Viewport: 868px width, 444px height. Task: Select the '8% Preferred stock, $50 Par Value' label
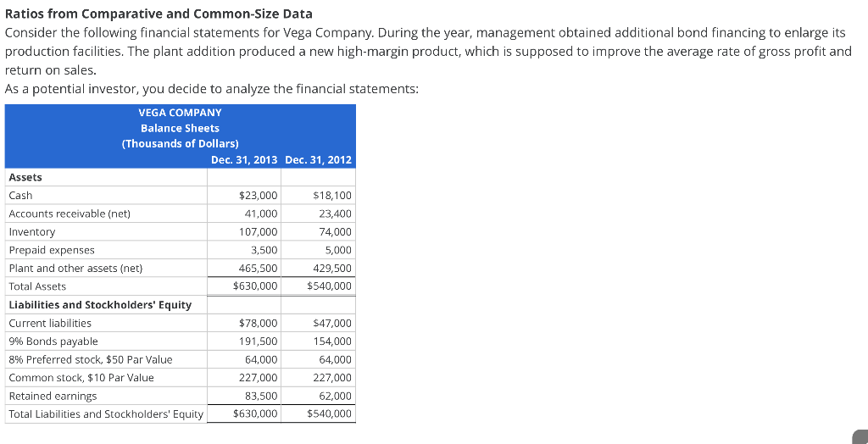point(91,360)
